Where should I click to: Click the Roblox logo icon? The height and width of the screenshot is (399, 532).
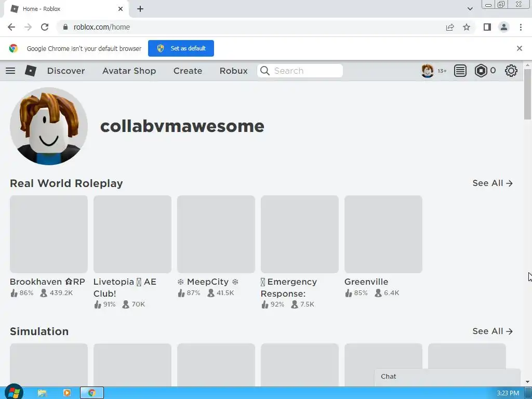click(x=31, y=71)
